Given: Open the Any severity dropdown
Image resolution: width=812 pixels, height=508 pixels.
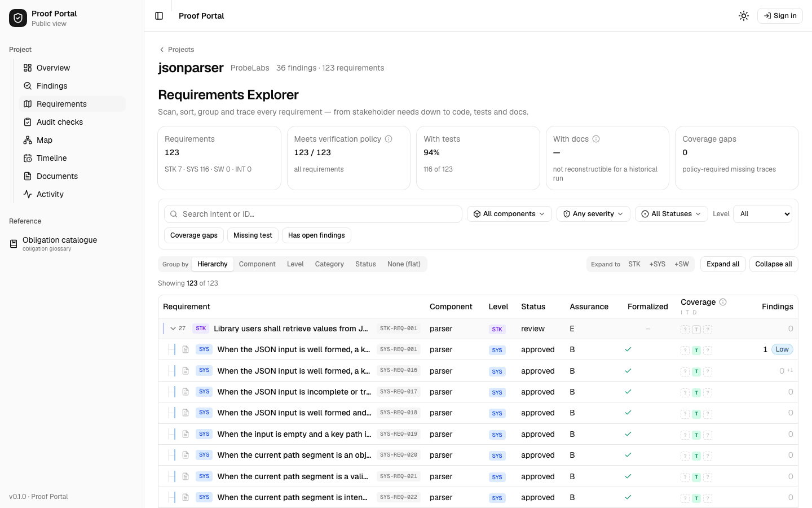Looking at the screenshot, I should point(593,214).
